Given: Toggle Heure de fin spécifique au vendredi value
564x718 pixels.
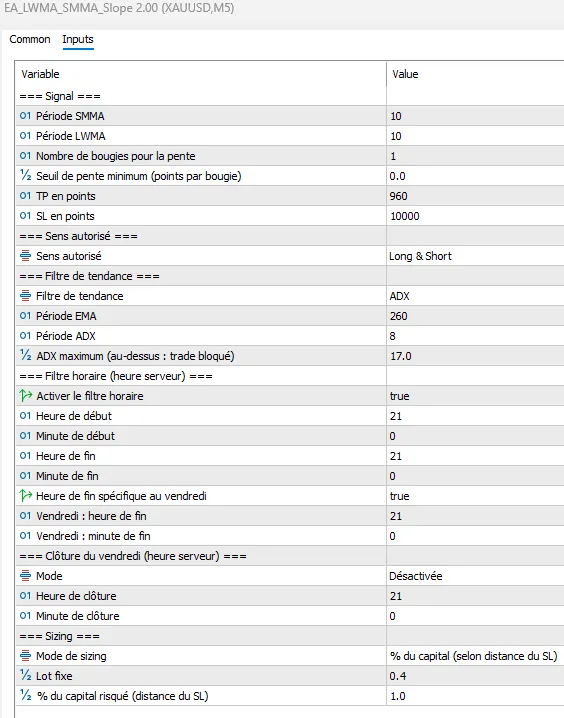Looking at the screenshot, I should [x=475, y=496].
